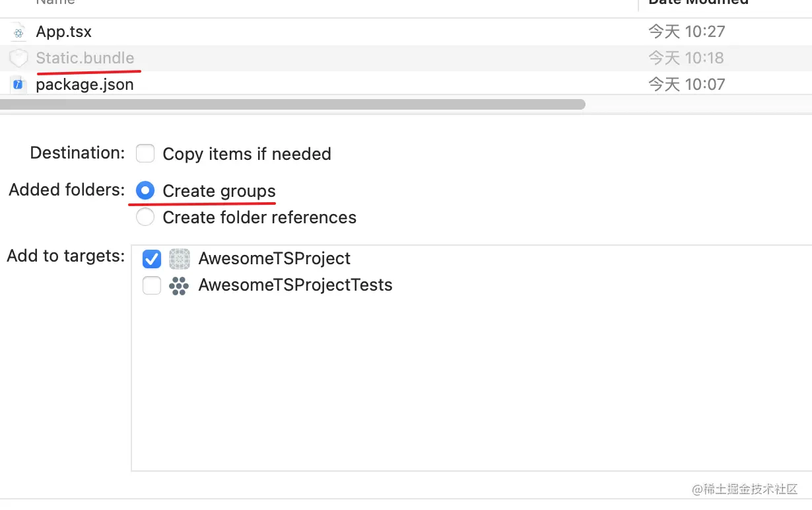Select the Create folder references radio button
The height and width of the screenshot is (510, 812).
point(145,217)
